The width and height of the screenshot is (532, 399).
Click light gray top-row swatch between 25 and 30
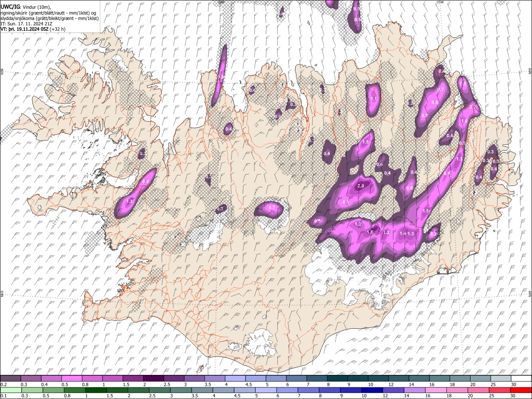click(500, 379)
